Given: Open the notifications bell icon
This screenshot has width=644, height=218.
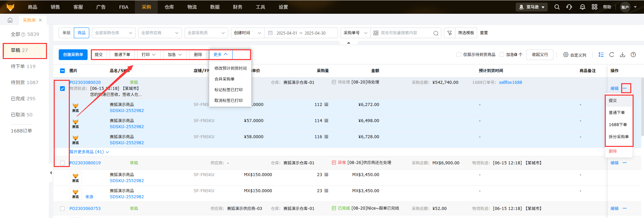Looking at the screenshot, I should point(583,7).
